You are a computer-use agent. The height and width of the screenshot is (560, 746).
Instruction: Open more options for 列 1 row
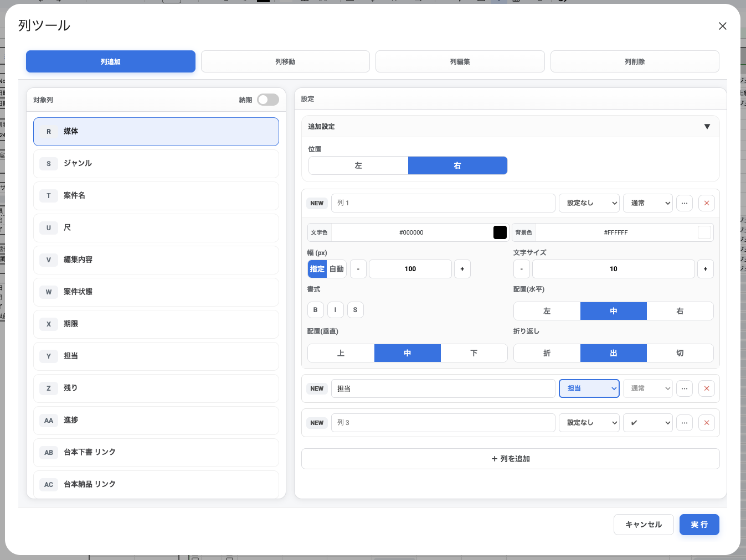[x=685, y=203]
